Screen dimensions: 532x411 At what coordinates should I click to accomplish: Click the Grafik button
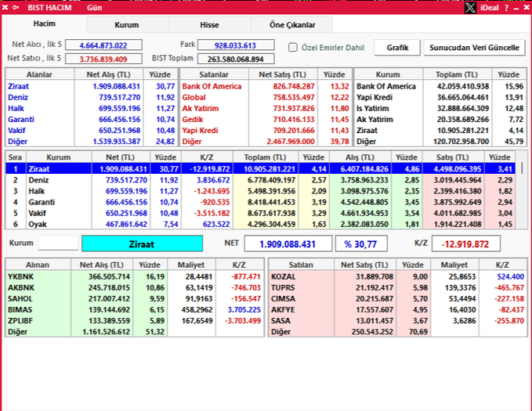[397, 48]
